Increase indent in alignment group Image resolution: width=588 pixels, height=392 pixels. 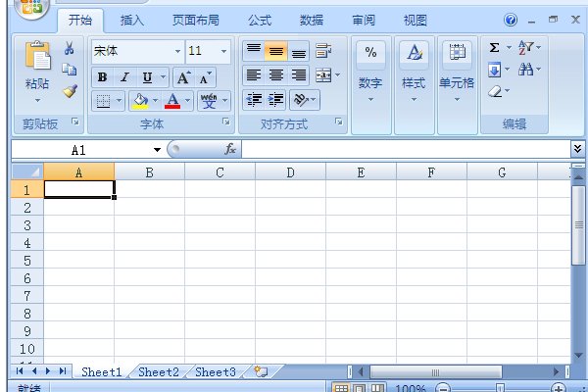coord(275,100)
